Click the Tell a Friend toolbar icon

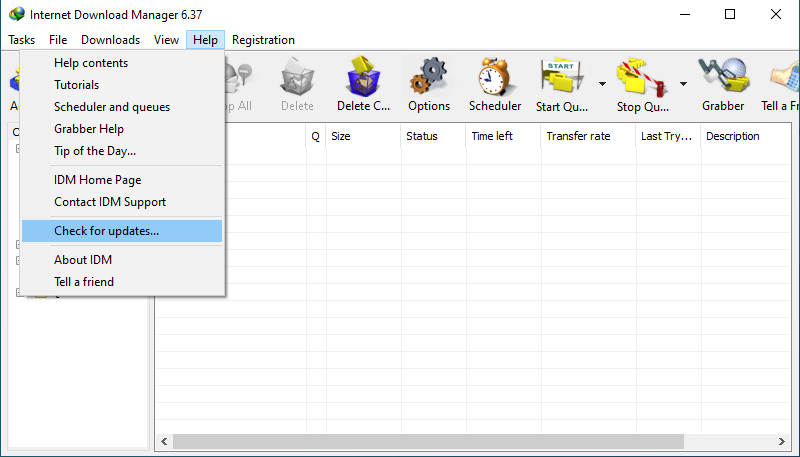(x=785, y=79)
